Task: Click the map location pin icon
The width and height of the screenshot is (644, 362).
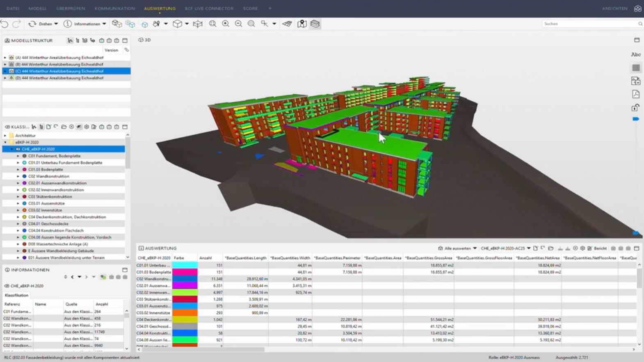Action: (302, 24)
